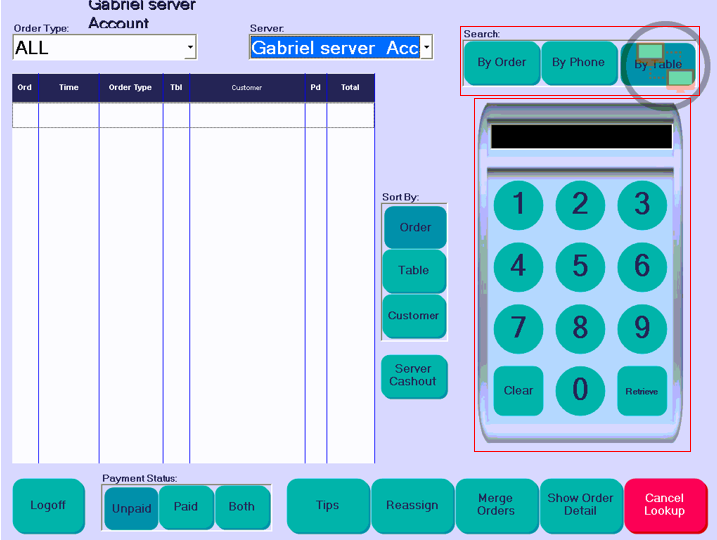Viewport: 717px width, 540px height.
Task: Tap the 9 key on keypad
Action: (x=642, y=327)
